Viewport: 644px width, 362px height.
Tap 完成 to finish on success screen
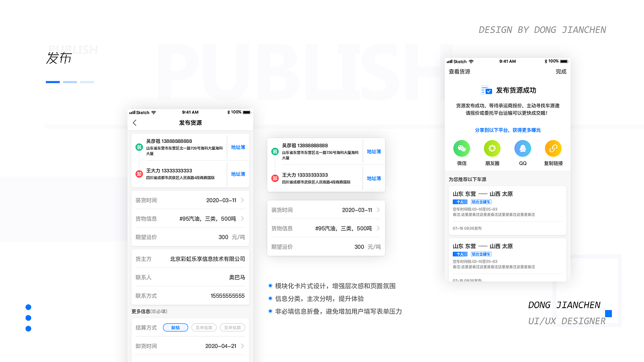[561, 72]
